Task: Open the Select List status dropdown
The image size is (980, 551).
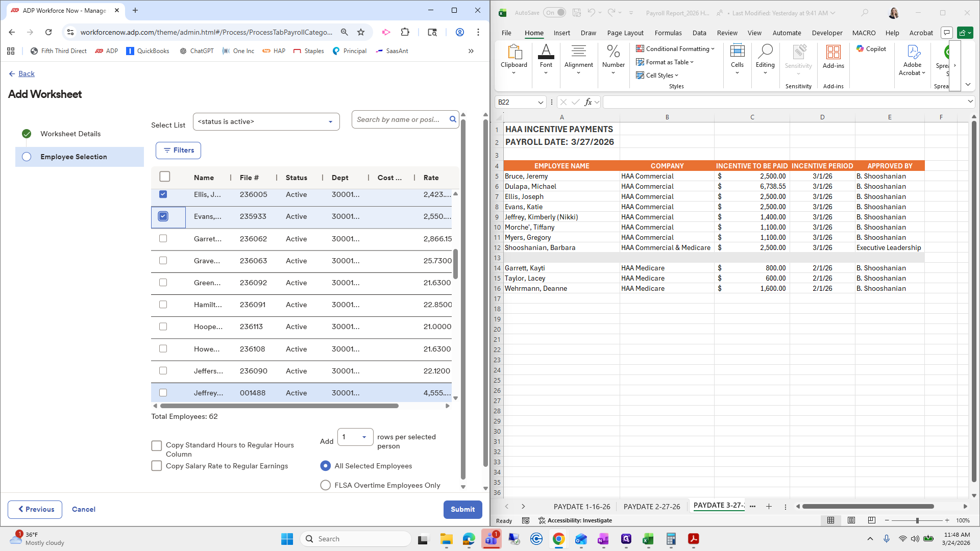Action: click(266, 121)
